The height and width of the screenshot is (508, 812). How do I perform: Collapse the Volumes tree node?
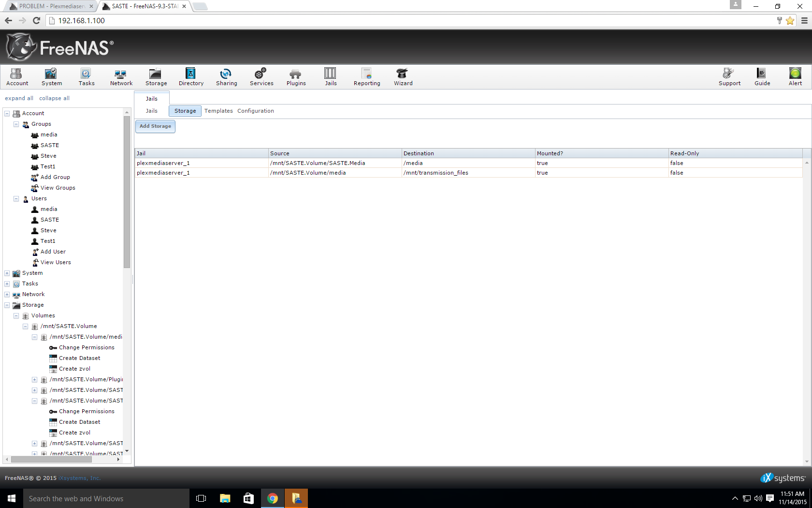[16, 316]
